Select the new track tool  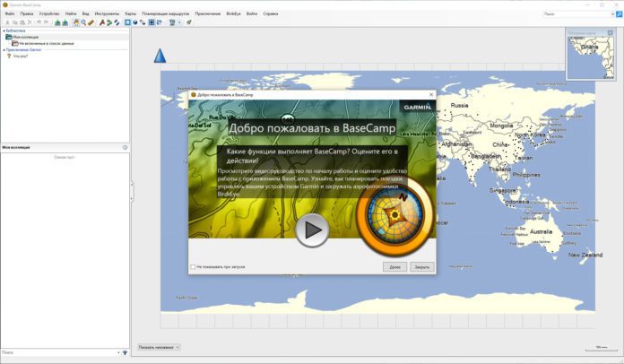[117, 22]
